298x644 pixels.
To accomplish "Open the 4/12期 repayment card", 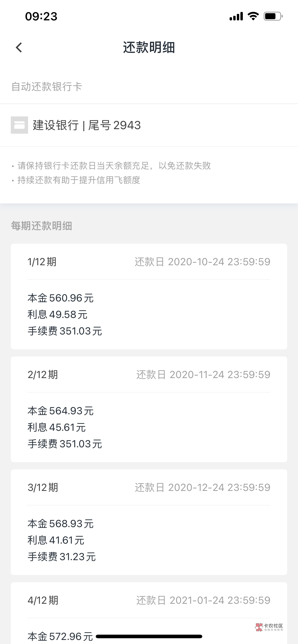I will pos(149,613).
